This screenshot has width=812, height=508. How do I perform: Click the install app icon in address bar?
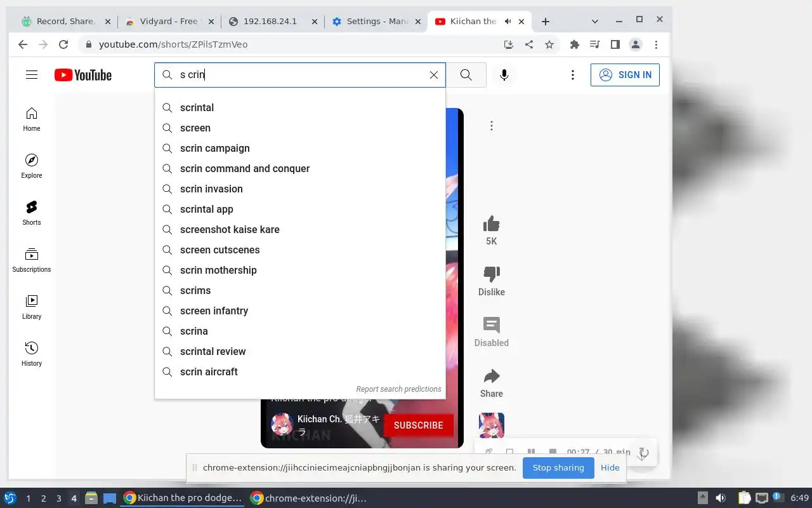click(508, 44)
